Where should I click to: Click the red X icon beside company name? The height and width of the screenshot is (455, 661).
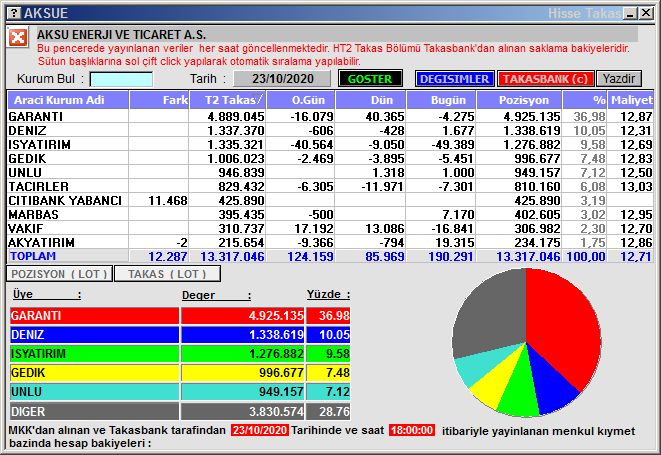[x=18, y=38]
